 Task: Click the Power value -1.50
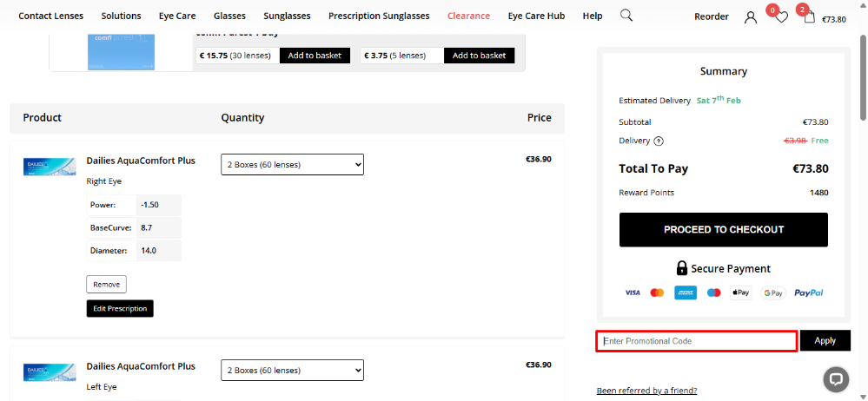pyautogui.click(x=149, y=205)
